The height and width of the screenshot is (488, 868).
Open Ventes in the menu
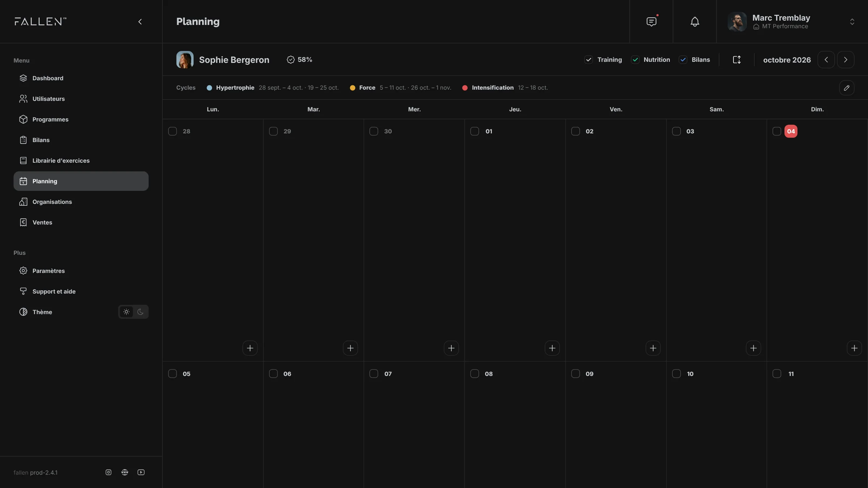[81, 222]
